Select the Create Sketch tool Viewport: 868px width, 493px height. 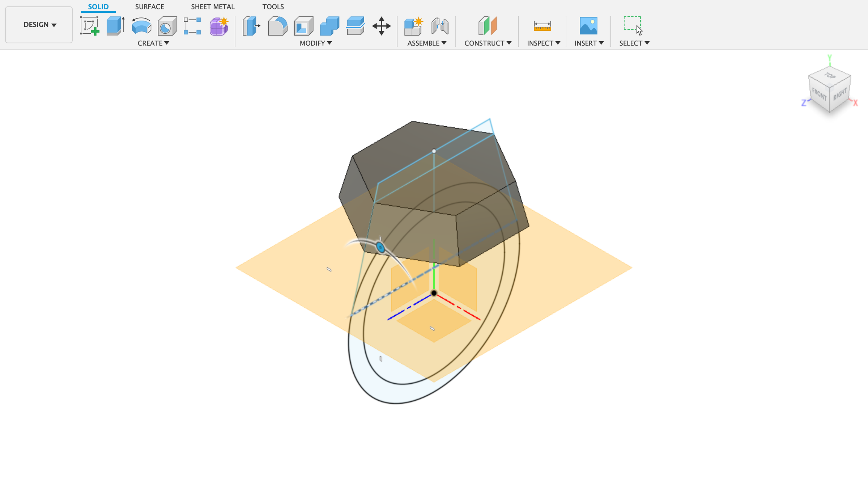(x=89, y=26)
